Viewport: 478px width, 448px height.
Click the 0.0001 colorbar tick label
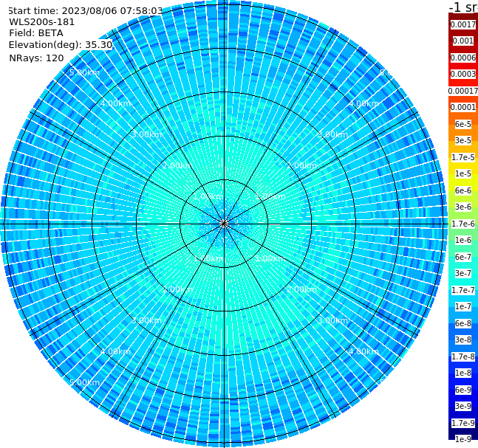point(463,107)
